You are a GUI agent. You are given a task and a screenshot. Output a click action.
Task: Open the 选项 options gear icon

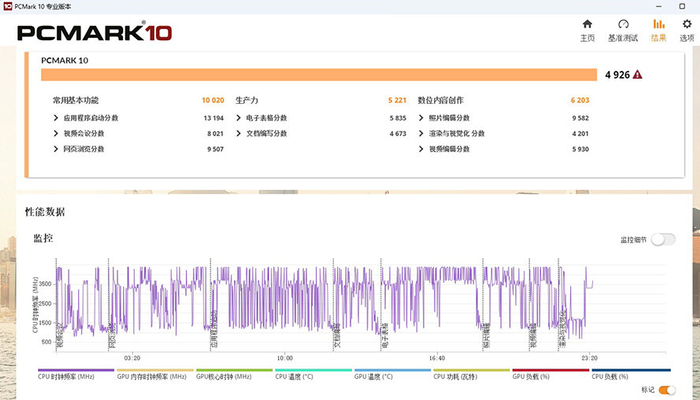click(687, 24)
